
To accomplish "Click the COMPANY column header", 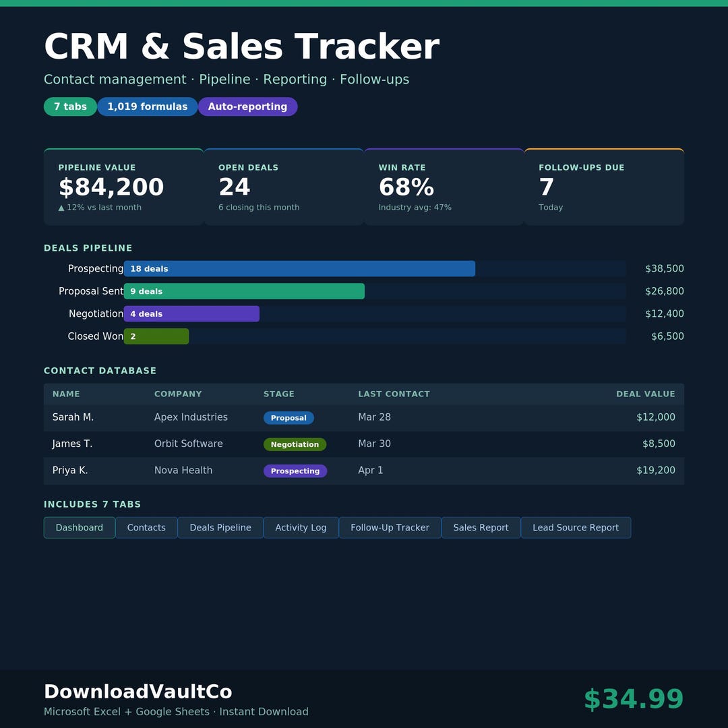I will tap(178, 394).
